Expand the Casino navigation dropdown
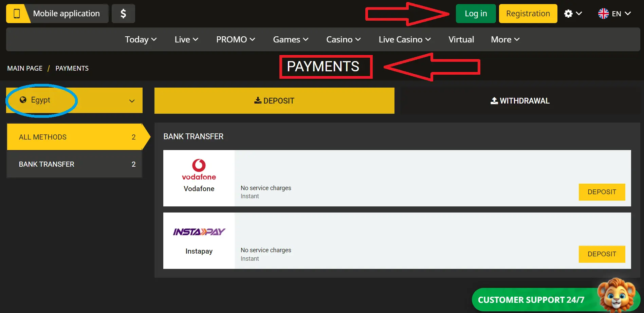The width and height of the screenshot is (644, 313). tap(343, 39)
